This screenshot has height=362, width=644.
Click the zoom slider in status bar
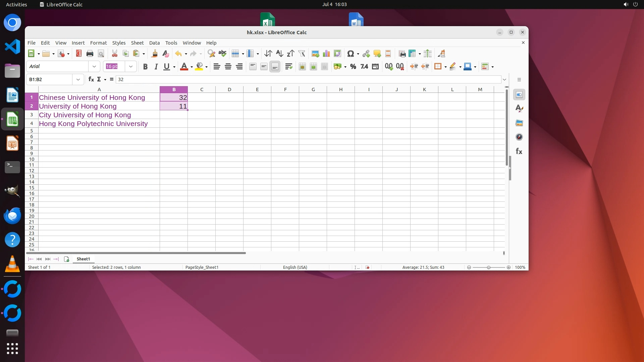coord(488,267)
